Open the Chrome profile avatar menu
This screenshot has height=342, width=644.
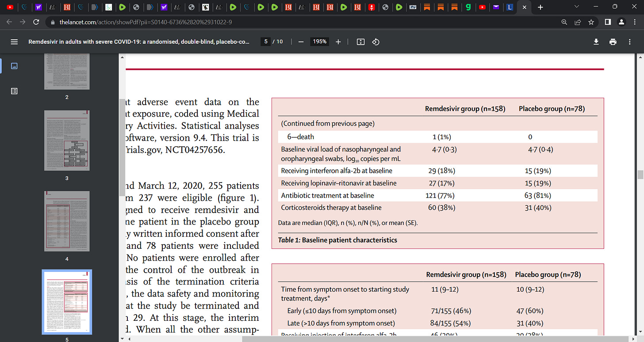tap(622, 22)
